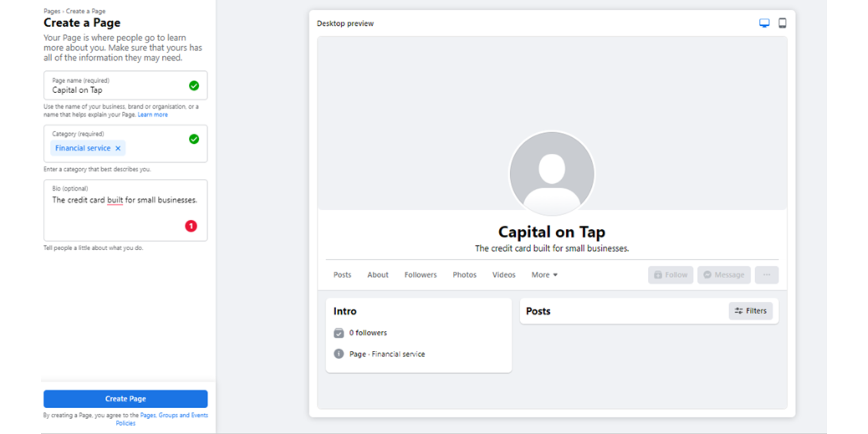This screenshot has height=434, width=868.
Task: Click the Follow button in the preview
Action: coord(670,275)
